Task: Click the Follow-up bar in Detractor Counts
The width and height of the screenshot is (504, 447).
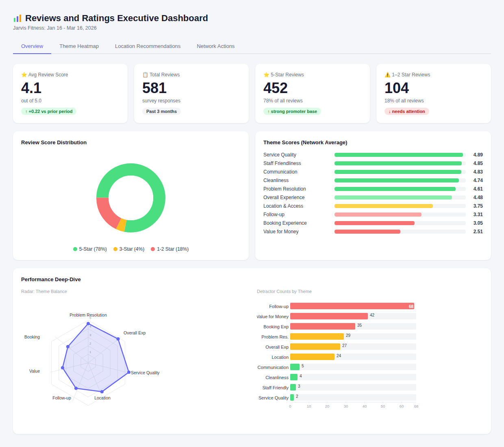Action: point(352,306)
